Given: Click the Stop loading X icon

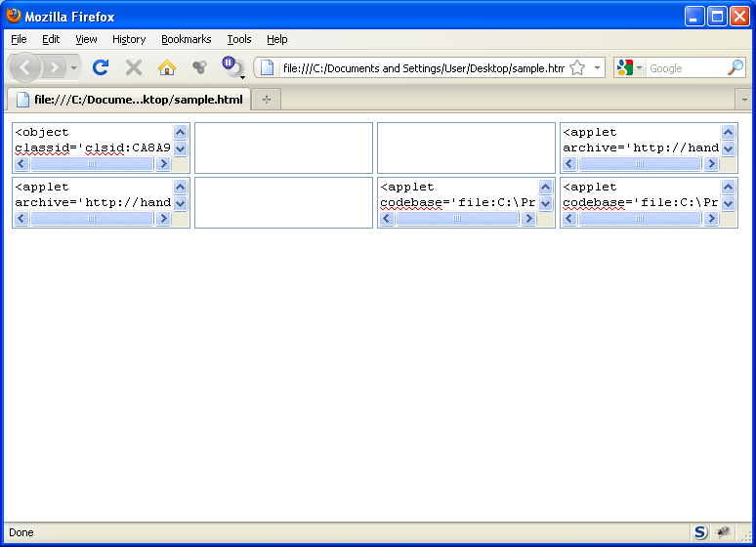Looking at the screenshot, I should [134, 67].
